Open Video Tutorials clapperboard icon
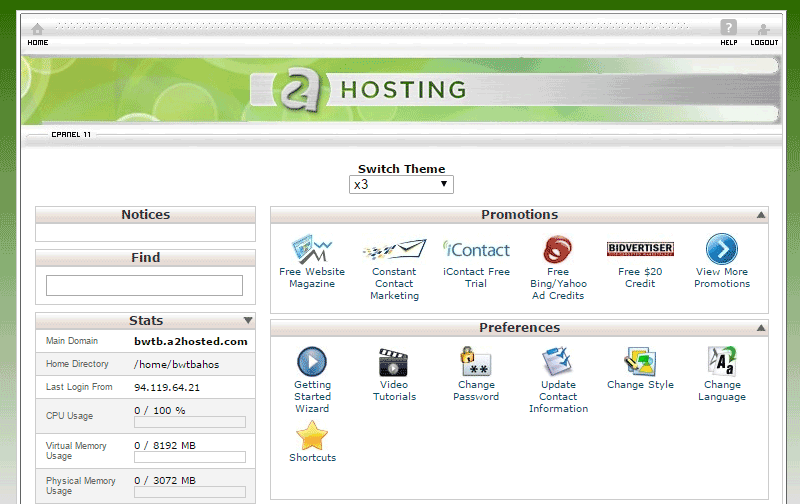This screenshot has width=800, height=504. [x=393, y=362]
